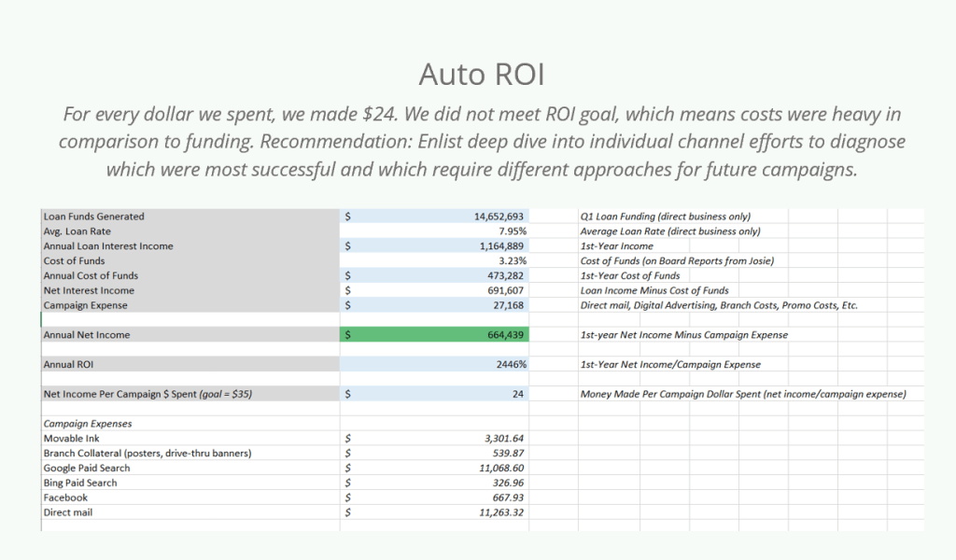Click the Net Interest Income 691,607 cell
956x560 pixels.
pos(507,290)
